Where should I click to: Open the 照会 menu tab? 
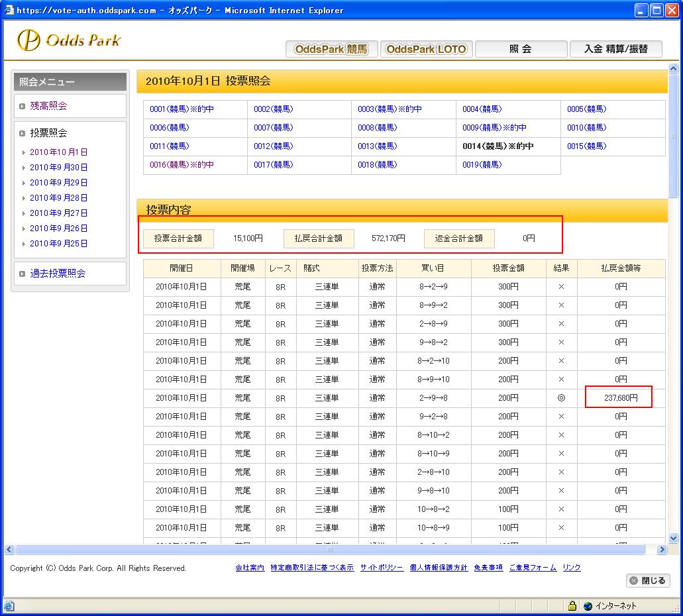pos(521,49)
